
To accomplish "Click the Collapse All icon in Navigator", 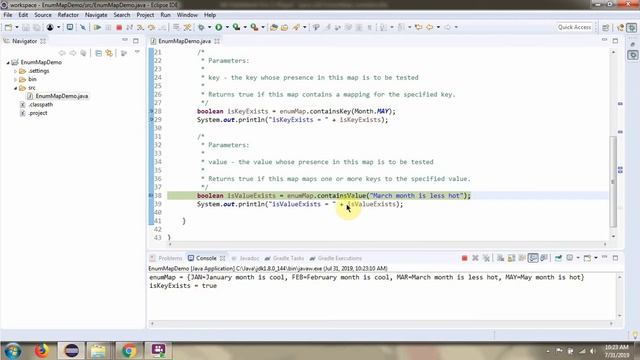I will click(x=98, y=53).
